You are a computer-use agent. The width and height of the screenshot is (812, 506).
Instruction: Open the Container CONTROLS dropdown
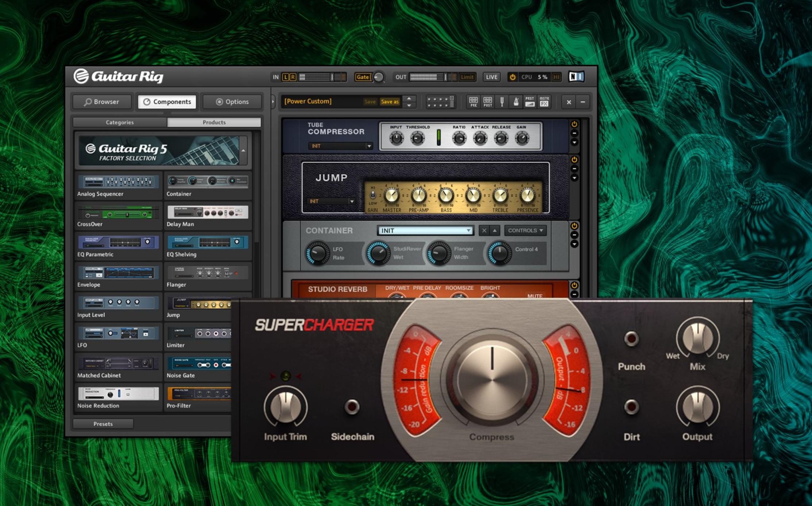point(525,230)
